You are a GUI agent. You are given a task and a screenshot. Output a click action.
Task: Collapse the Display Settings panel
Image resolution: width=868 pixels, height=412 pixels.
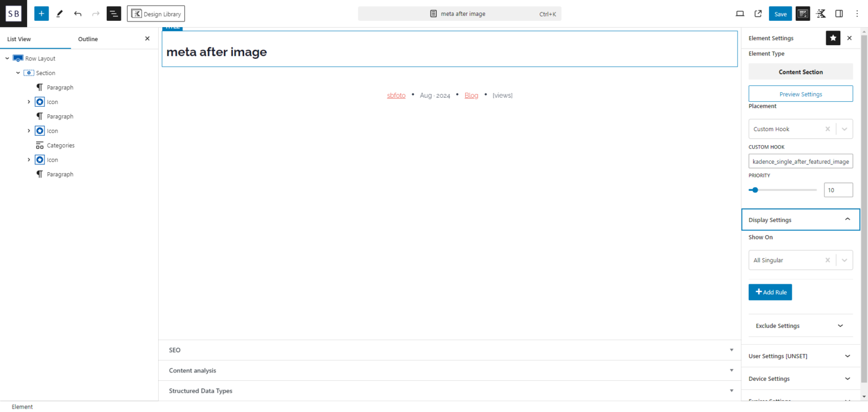(800, 219)
